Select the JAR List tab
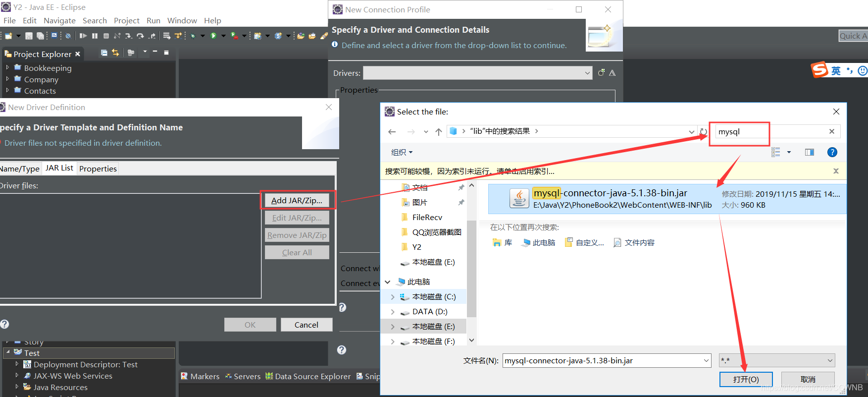868x397 pixels. click(59, 168)
